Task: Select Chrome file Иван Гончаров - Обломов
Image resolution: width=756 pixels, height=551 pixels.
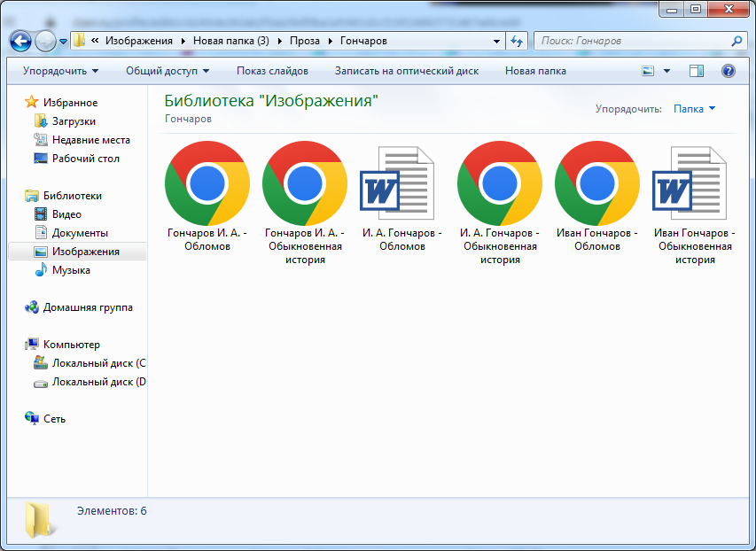Action: coord(596,196)
